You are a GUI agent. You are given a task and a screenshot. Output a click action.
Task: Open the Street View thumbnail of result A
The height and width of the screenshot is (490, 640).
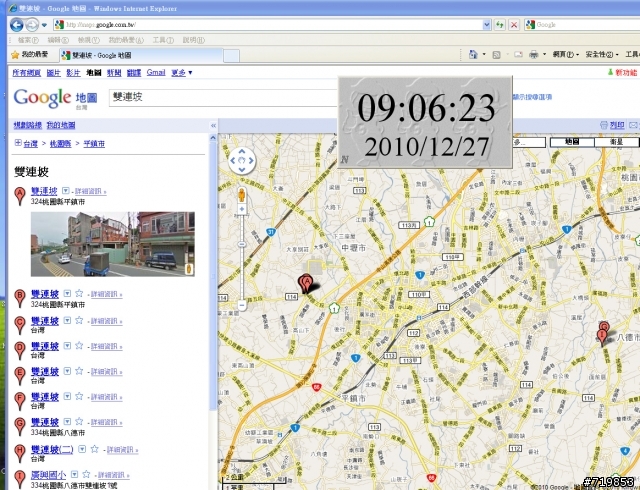(x=113, y=244)
